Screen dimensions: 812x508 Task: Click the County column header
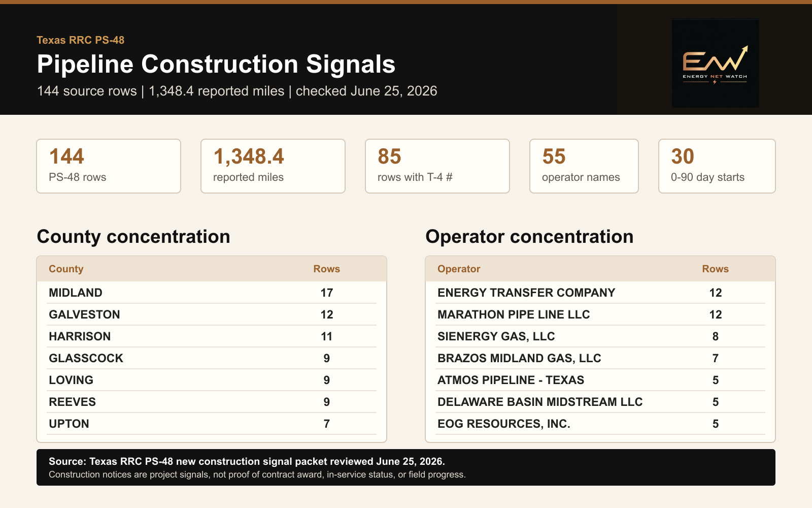click(66, 269)
